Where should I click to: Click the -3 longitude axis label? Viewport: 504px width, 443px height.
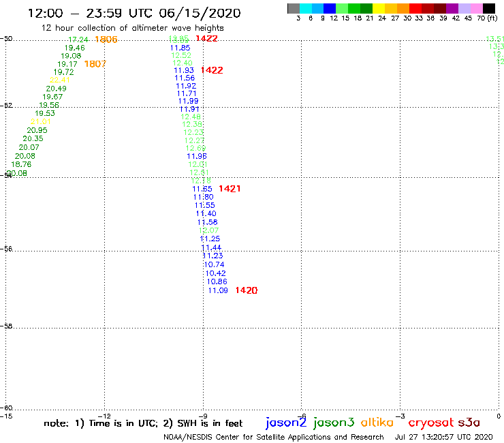pyautogui.click(x=400, y=416)
